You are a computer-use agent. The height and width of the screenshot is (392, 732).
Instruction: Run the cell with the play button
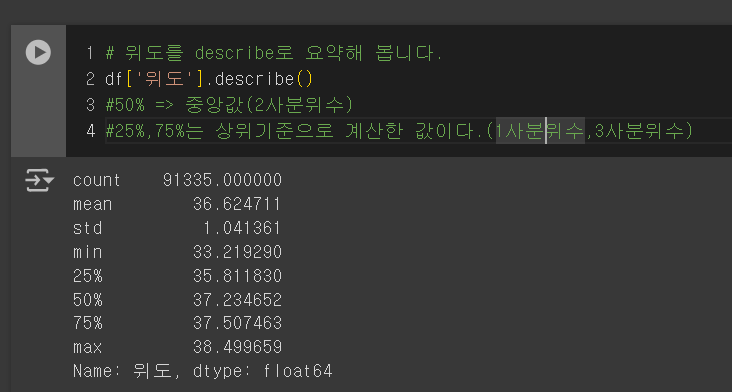click(x=38, y=52)
